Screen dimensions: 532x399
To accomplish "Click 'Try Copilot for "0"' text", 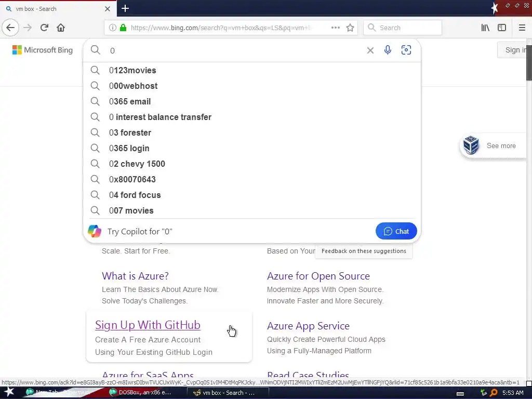I will [140, 231].
